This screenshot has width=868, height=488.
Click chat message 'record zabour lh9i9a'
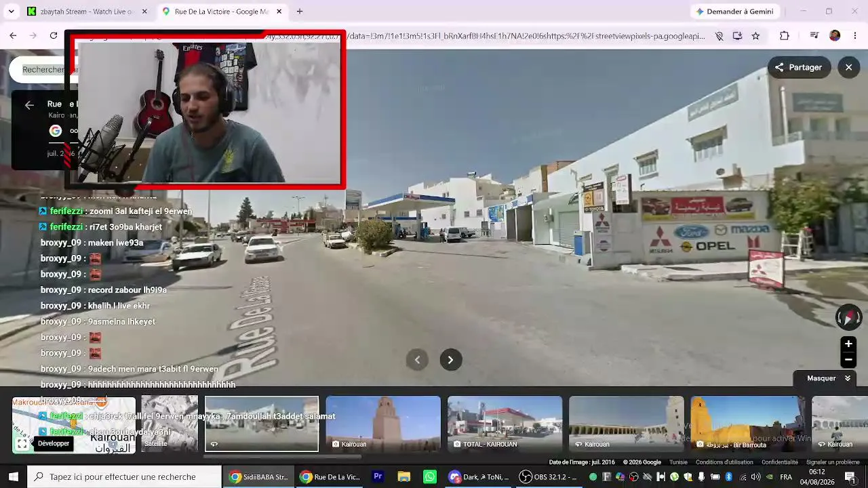click(x=127, y=290)
